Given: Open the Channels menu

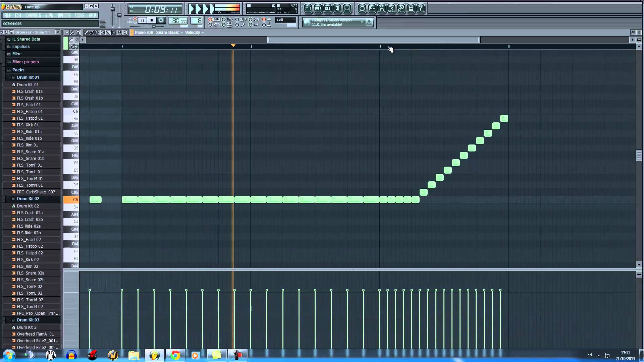Looking at the screenshot, I should click(x=33, y=15).
